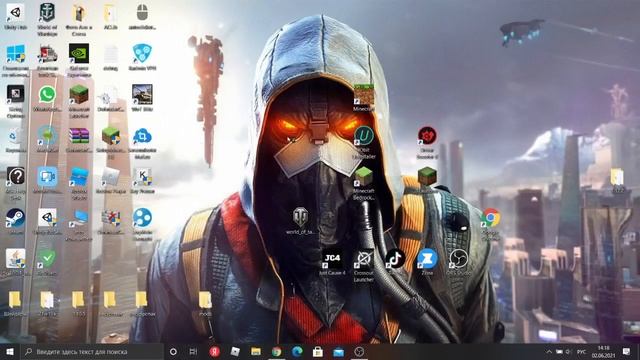Open Cortana circle on taskbar

point(173,351)
